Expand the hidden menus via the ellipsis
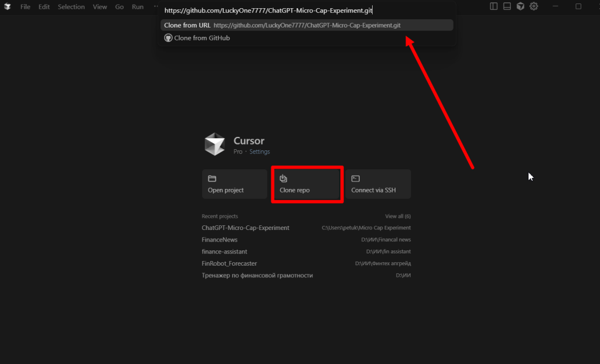Screen dimensions: 600x364 pos(155,7)
